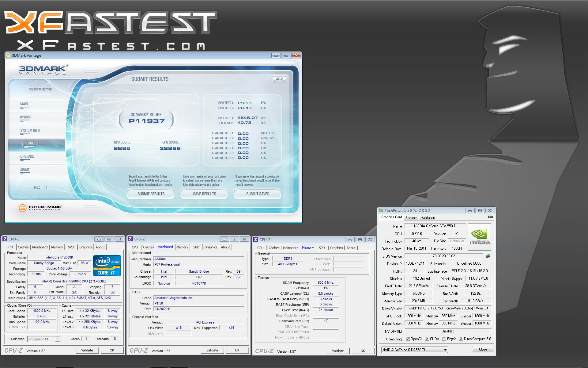This screenshot has height=368, width=588.
Task: Click the 3DMark score P11937
Action: pos(147,121)
